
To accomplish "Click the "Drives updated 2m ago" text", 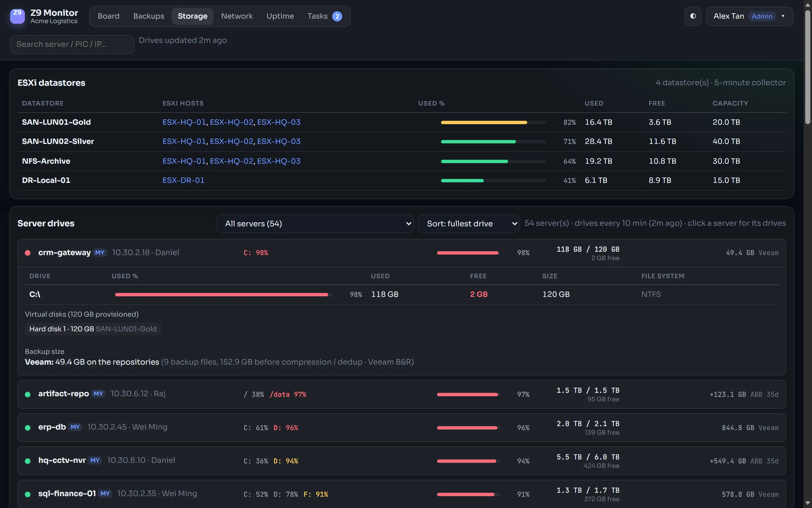I will [x=183, y=40].
